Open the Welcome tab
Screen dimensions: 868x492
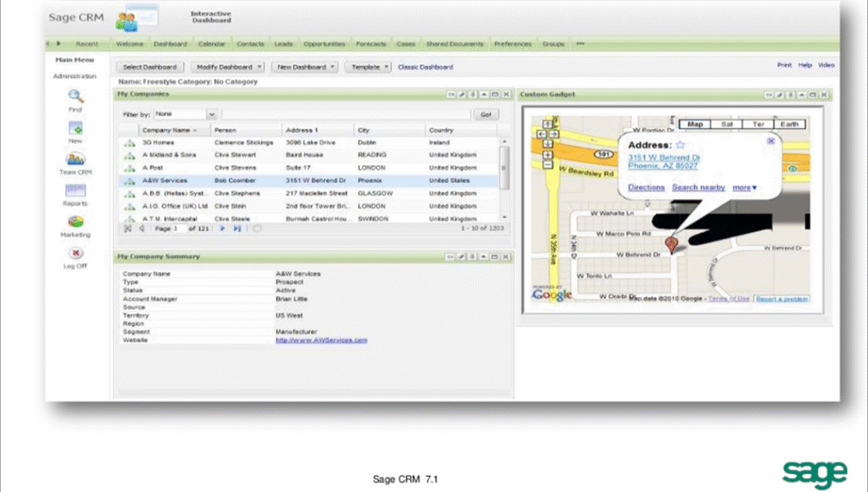click(130, 44)
